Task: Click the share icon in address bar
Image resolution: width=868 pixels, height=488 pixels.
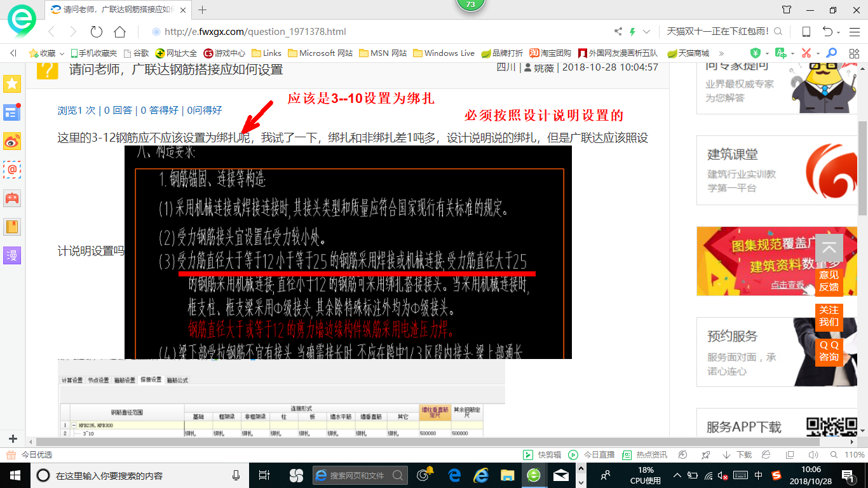Action: 618,32
